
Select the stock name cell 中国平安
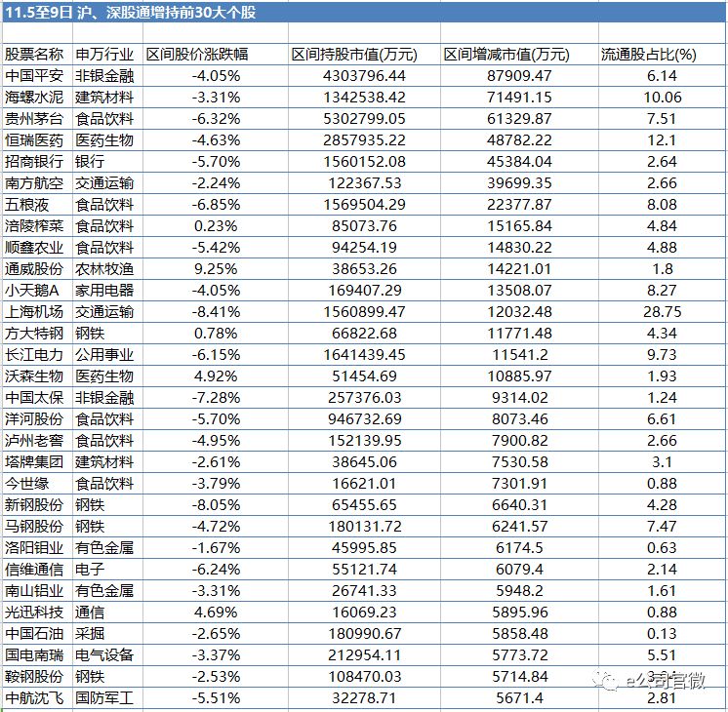click(x=34, y=76)
